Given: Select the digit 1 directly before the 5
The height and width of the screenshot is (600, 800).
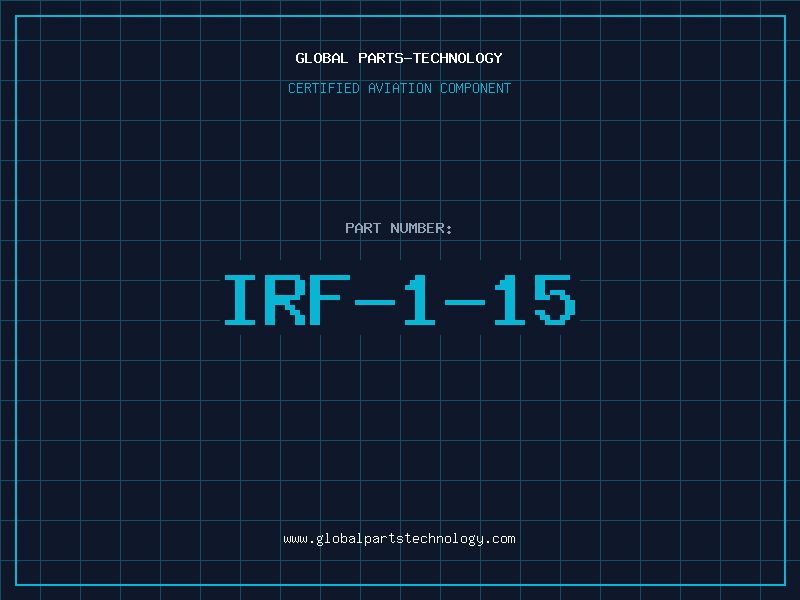Looking at the screenshot, I should tap(511, 300).
